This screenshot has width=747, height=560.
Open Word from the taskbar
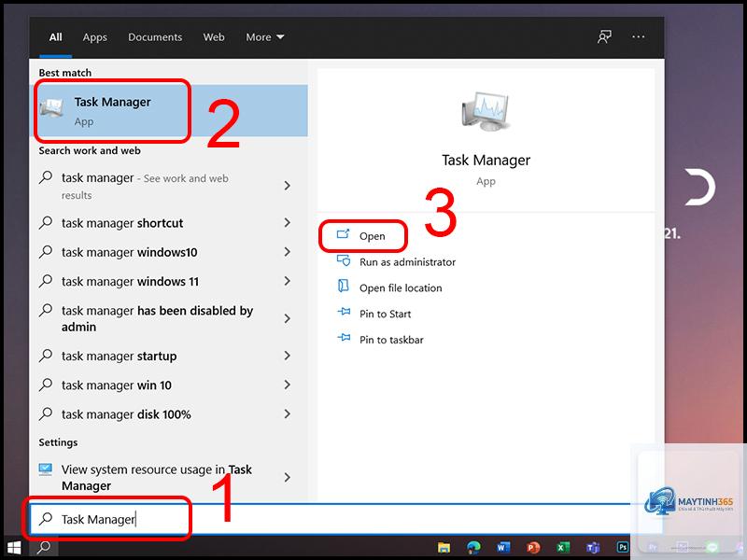(503, 548)
